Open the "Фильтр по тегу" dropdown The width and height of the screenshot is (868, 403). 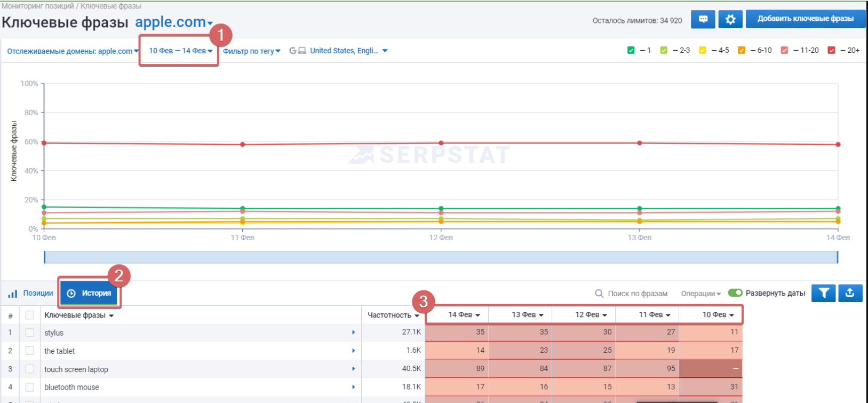251,51
